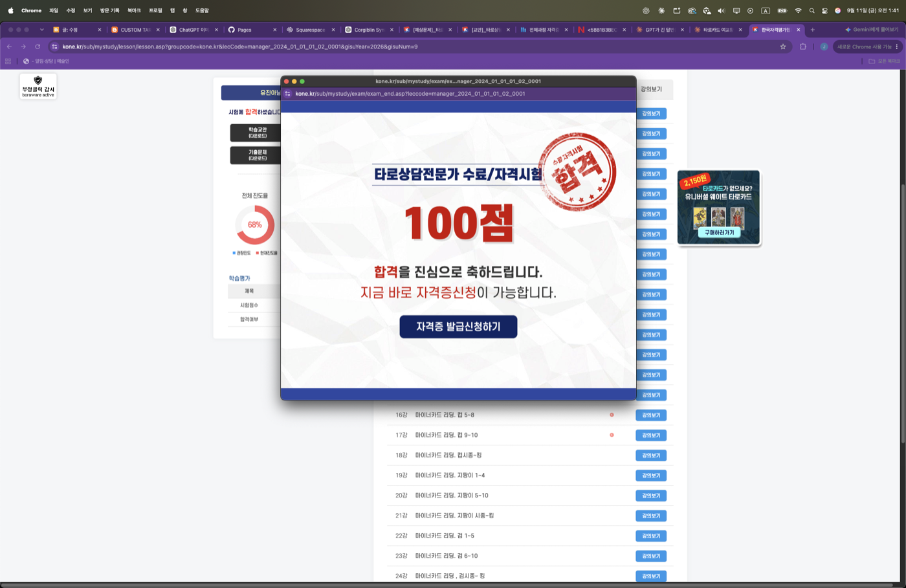Click the red 합격 stamp
Image resolution: width=906 pixels, height=588 pixels.
(x=577, y=171)
